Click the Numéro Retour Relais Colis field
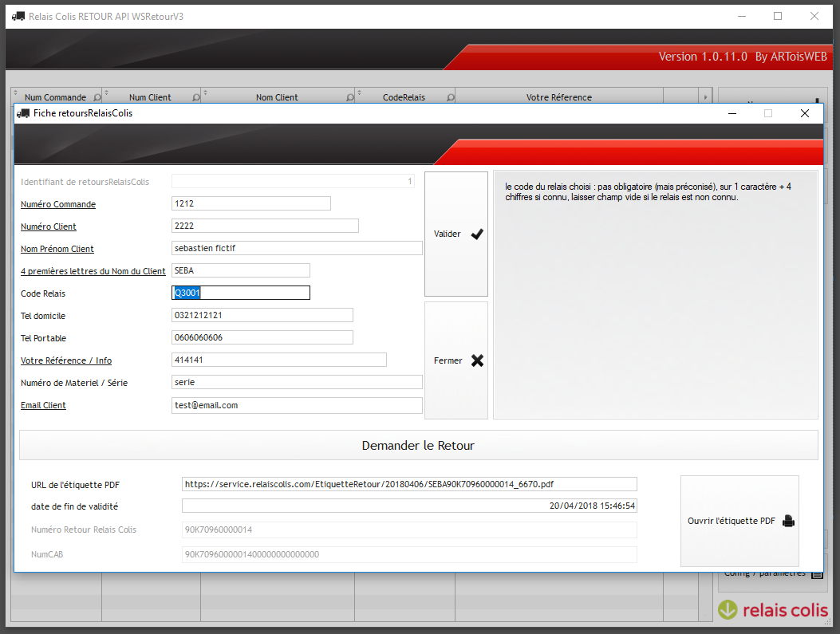The height and width of the screenshot is (634, 840). coord(409,530)
